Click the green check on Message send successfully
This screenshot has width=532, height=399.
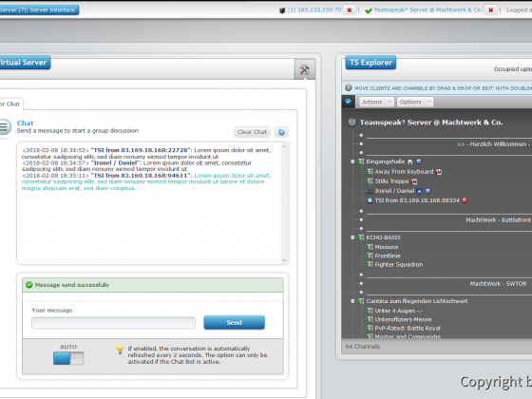coord(29,285)
